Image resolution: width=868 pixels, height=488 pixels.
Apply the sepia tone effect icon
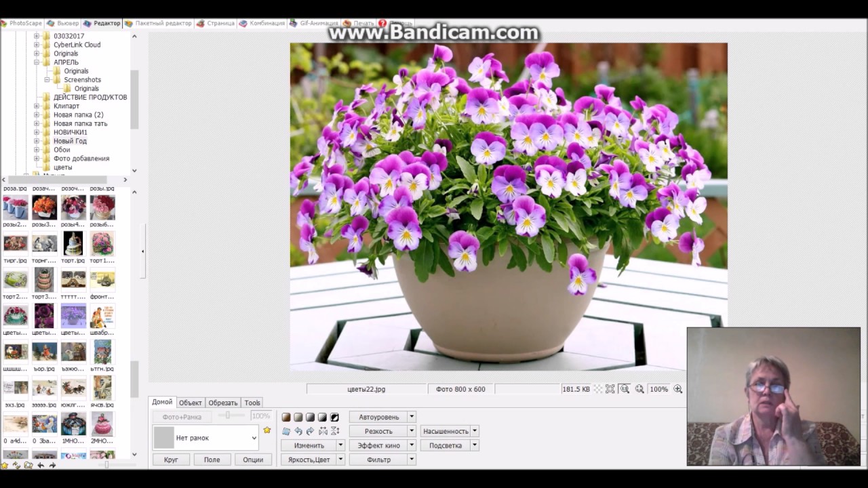click(286, 417)
